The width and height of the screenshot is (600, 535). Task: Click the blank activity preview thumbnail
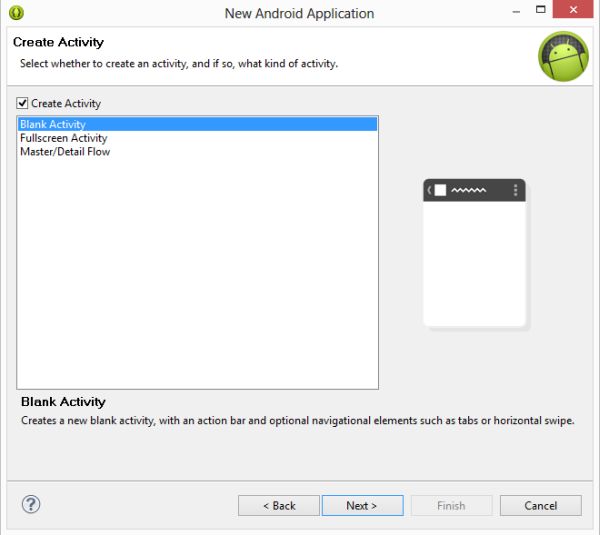(x=474, y=253)
